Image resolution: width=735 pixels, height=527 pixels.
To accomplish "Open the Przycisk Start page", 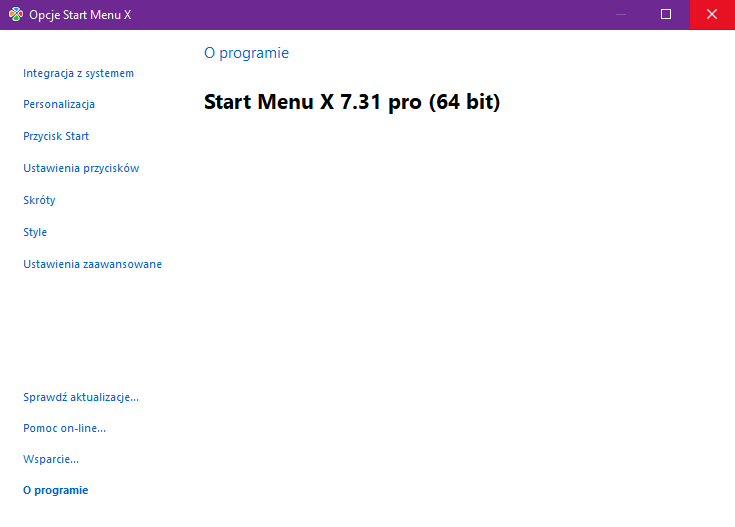I will [56, 136].
